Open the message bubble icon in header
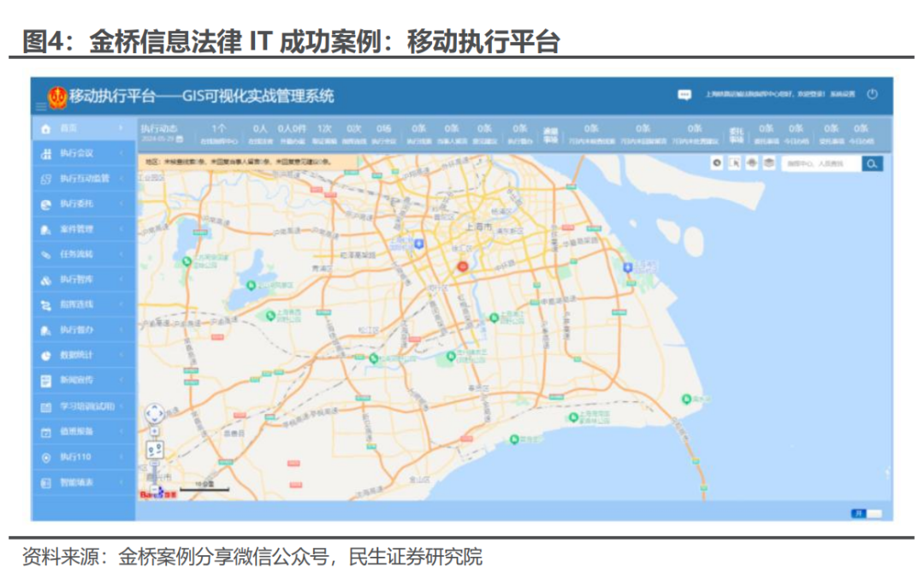The image size is (924, 579). (x=684, y=95)
